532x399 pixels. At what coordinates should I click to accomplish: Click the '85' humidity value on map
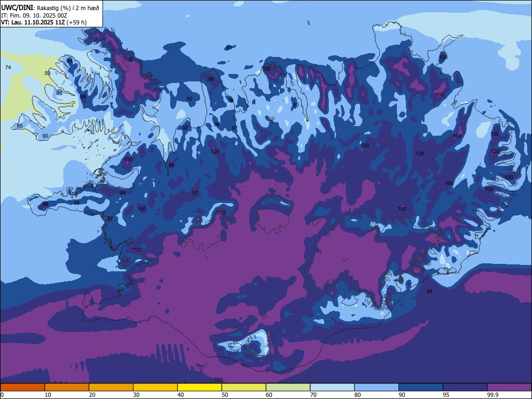pyautogui.click(x=20, y=126)
